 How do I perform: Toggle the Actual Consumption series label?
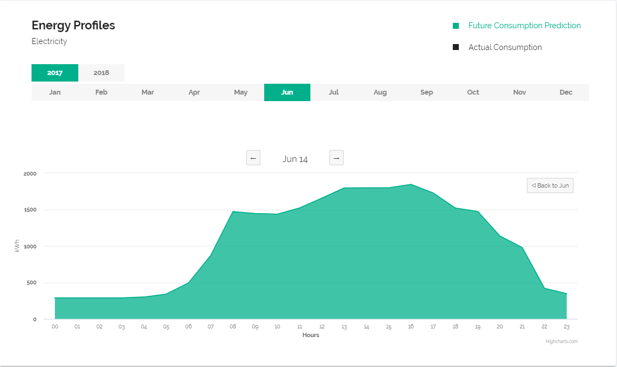tap(505, 47)
